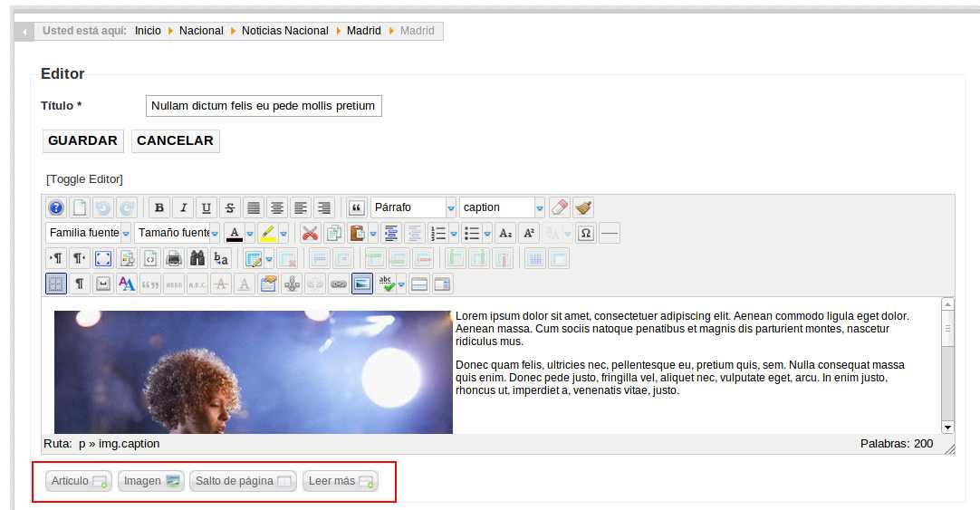Image resolution: width=980 pixels, height=510 pixels.
Task: Expand the numbered list style arrow
Action: [454, 233]
